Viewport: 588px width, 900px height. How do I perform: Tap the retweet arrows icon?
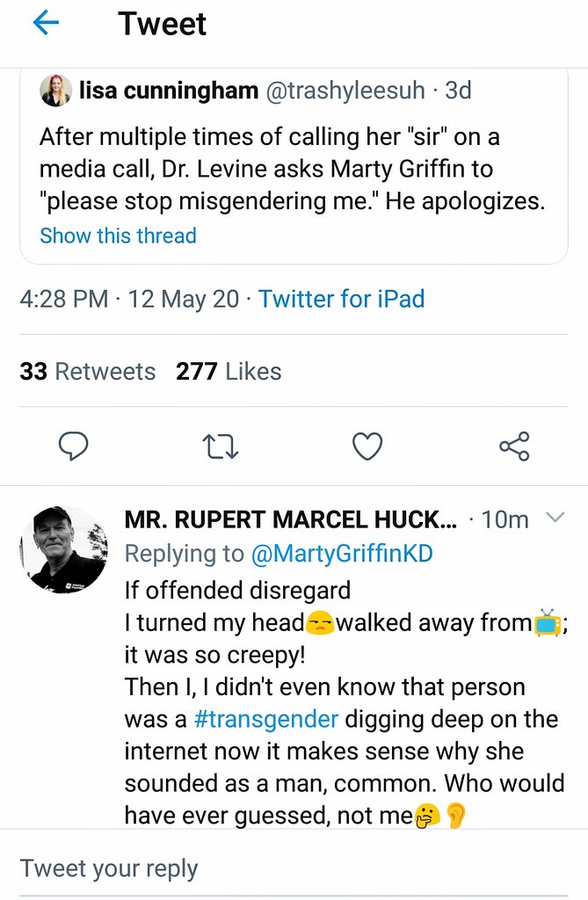pyautogui.click(x=221, y=446)
